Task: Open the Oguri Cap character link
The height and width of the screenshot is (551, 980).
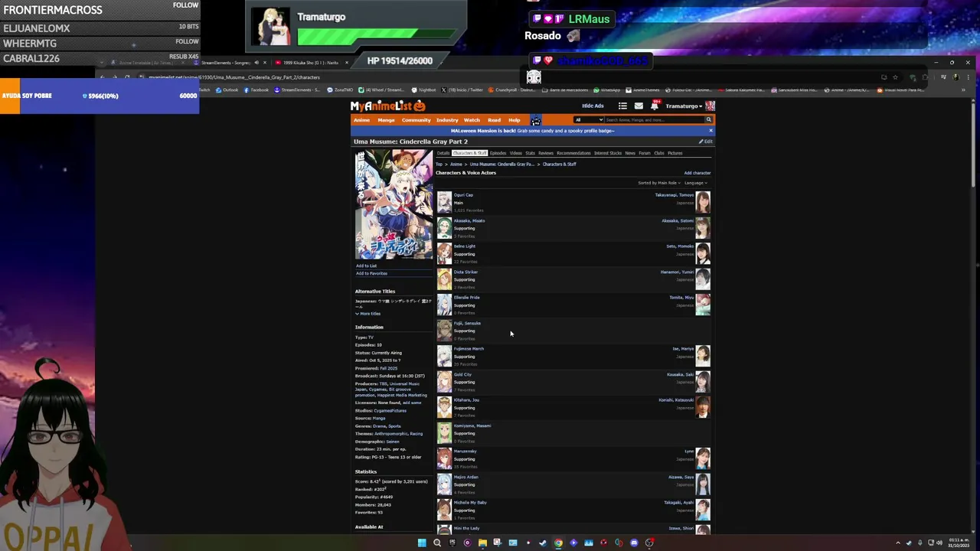Action: [463, 195]
